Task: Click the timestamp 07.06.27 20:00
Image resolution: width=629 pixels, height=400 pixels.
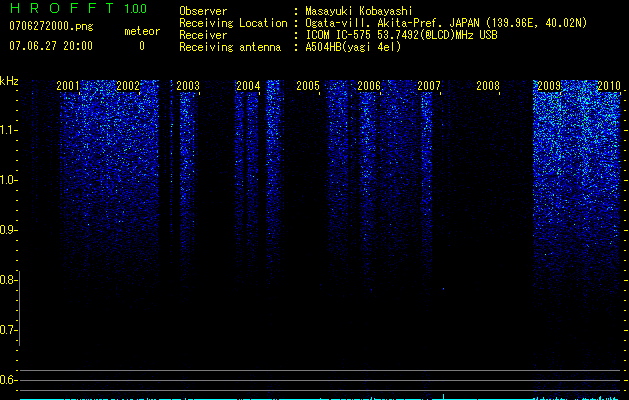Action: pyautogui.click(x=51, y=46)
